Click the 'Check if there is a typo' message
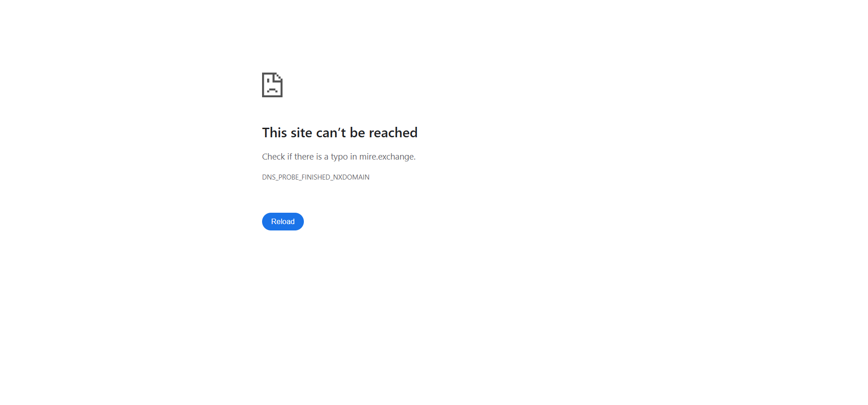Viewport: 868px width, 405px height. click(339, 157)
